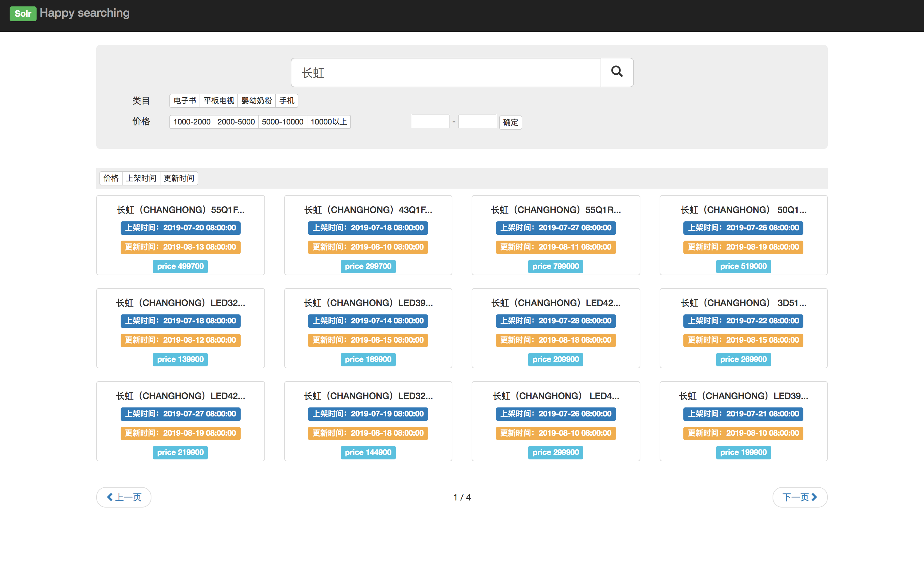This screenshot has height=564, width=924.
Task: Open product card priced 799000
Action: coord(555,209)
